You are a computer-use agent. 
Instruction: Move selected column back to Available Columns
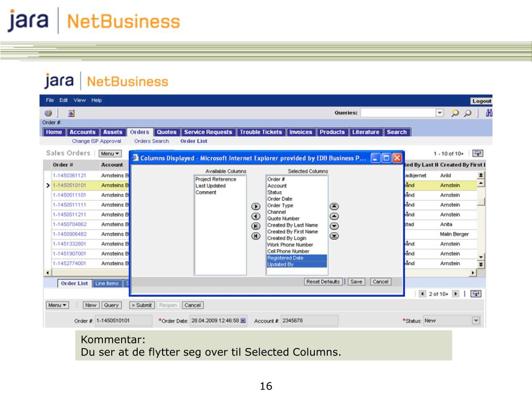pos(256,216)
